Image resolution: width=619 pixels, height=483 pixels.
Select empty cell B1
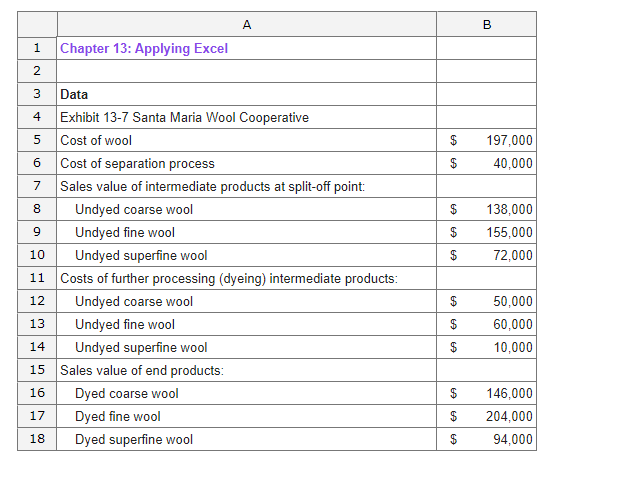(486, 48)
